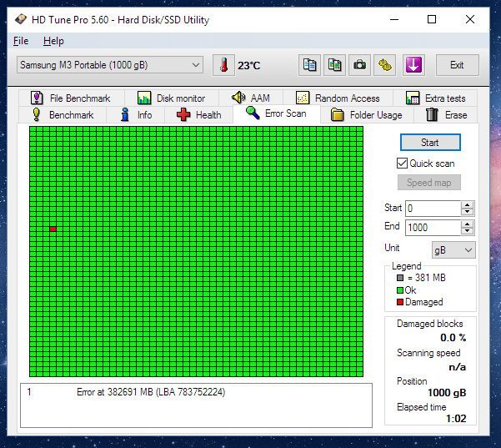Click the Disk monitor chart icon
This screenshot has height=448, width=501.
144,98
